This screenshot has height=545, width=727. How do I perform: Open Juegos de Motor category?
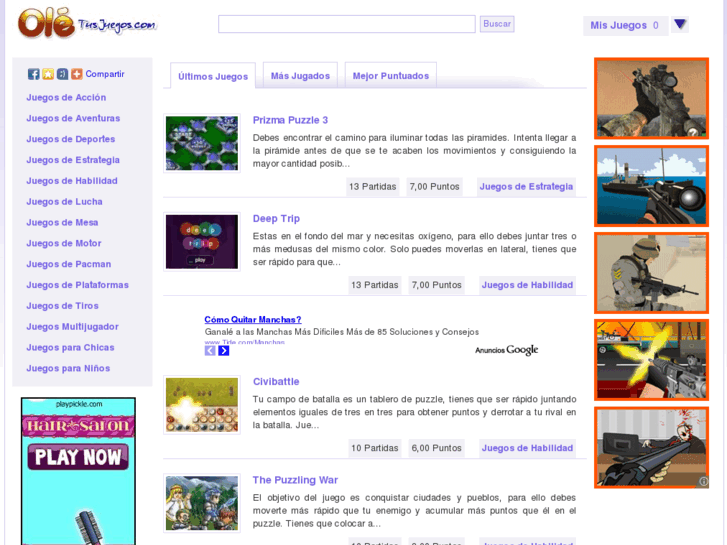pyautogui.click(x=64, y=244)
